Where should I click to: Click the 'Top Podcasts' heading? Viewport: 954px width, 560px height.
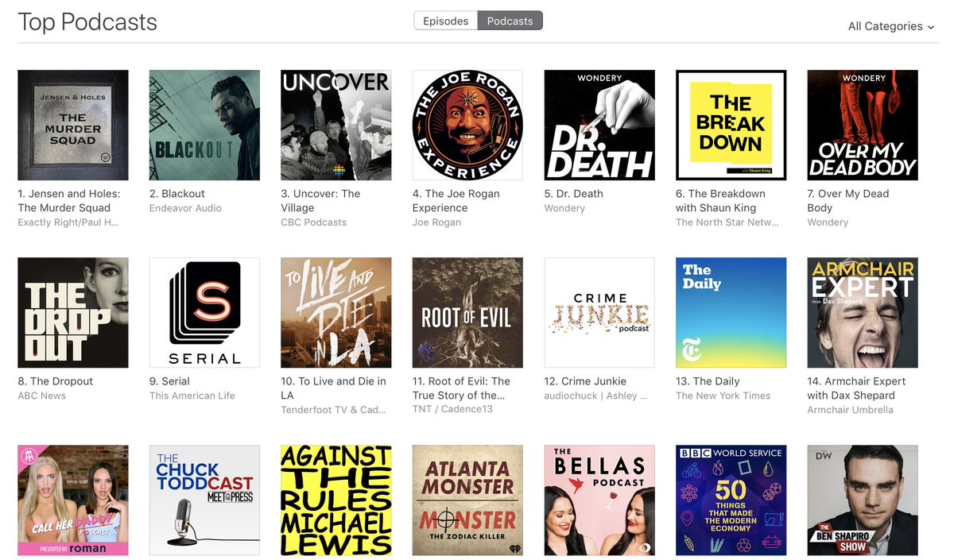(87, 21)
